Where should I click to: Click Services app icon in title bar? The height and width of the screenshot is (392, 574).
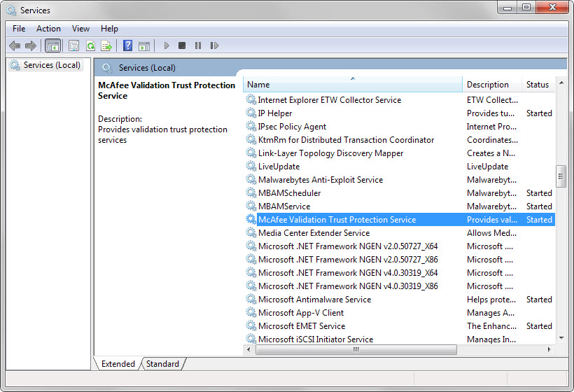point(11,10)
